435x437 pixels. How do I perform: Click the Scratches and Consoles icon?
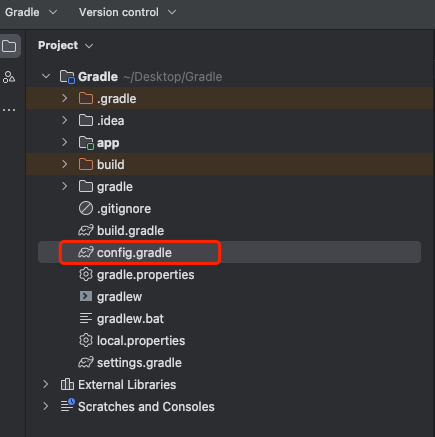click(x=68, y=406)
